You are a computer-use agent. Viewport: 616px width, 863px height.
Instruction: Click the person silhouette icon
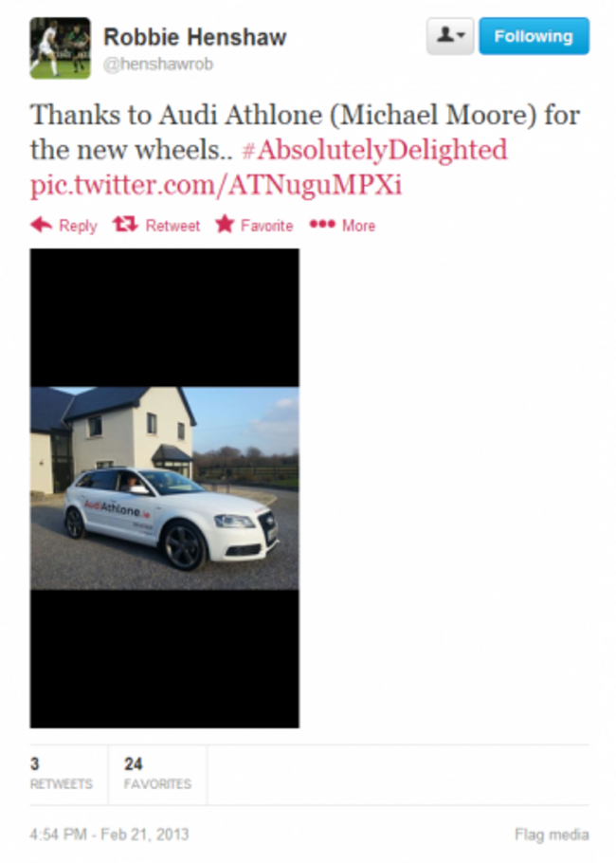[445, 35]
